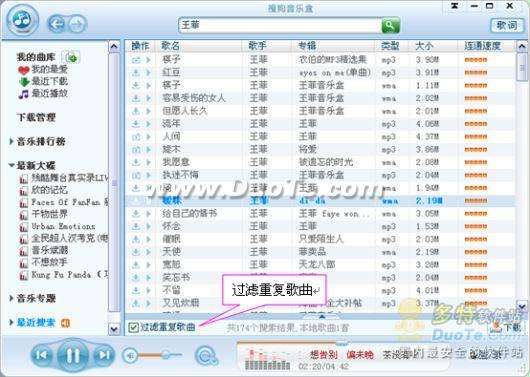Viewport: 530px width, 377px height.
Task: Sort by 歌名 column header
Action: [x=171, y=46]
